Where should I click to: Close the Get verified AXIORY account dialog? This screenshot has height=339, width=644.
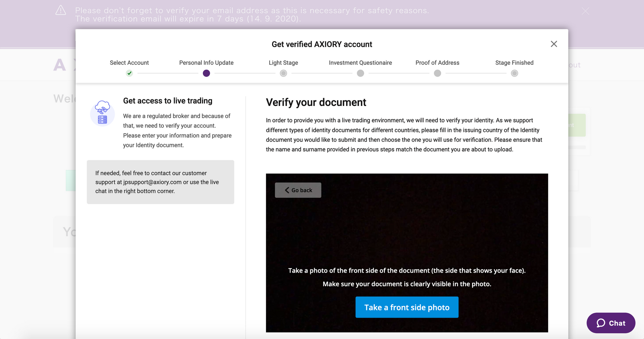point(554,44)
